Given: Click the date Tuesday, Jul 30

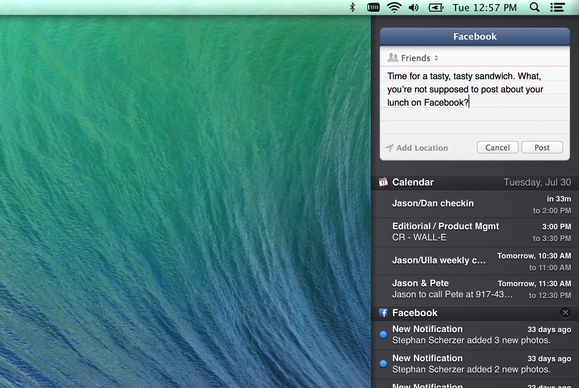Looking at the screenshot, I should click(537, 182).
